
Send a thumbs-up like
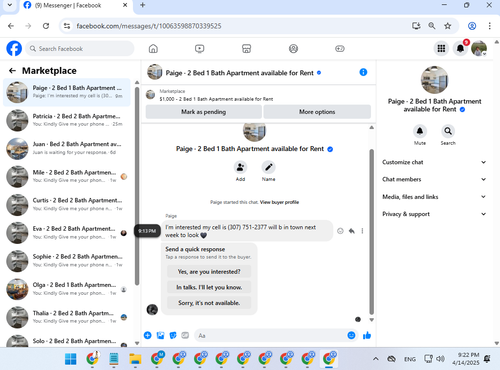367,335
